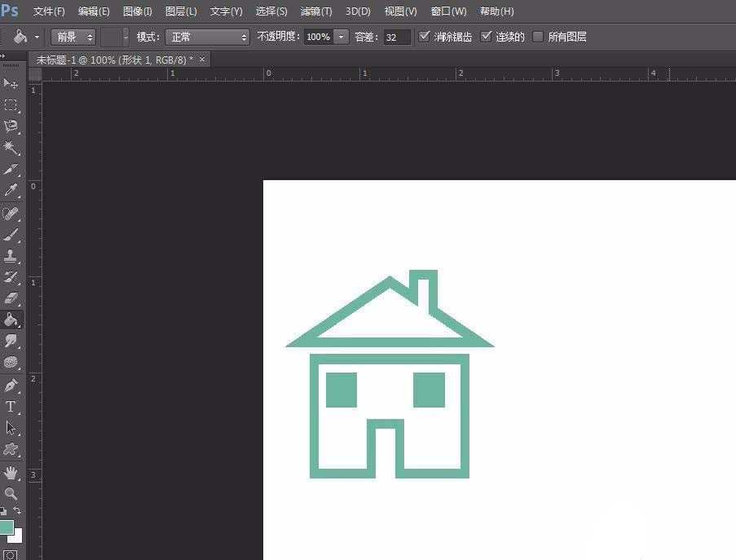Select the Horizontal Type tool

11,408
